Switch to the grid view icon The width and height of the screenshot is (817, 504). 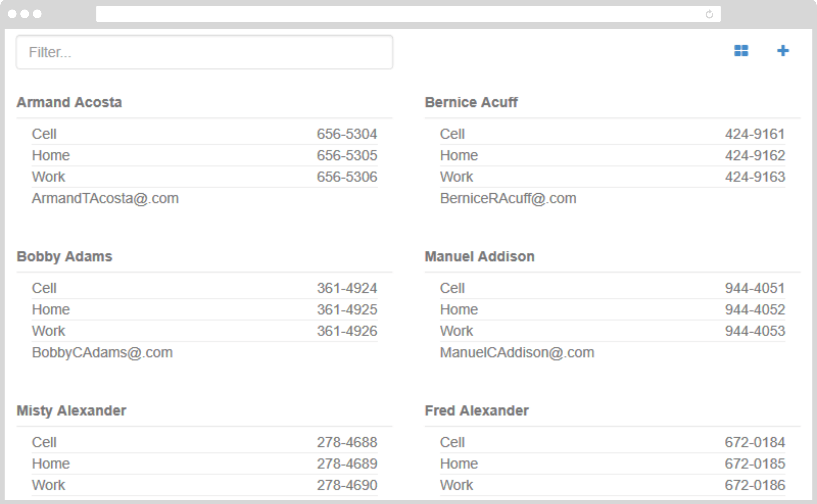pos(741,51)
